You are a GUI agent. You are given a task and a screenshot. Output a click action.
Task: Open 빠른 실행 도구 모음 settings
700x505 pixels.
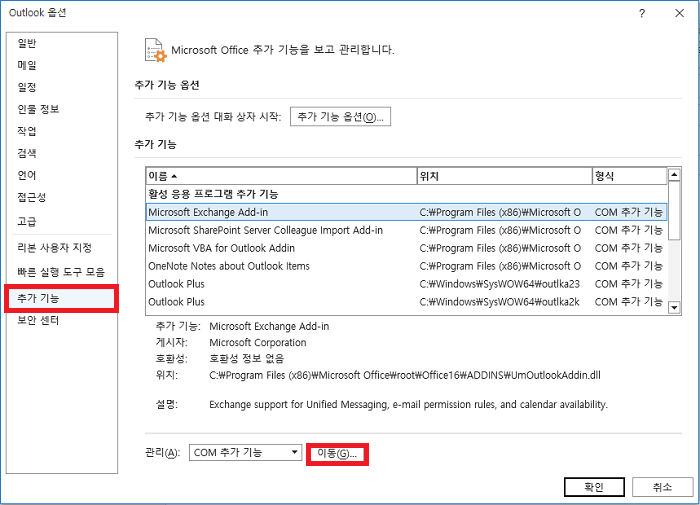click(61, 272)
